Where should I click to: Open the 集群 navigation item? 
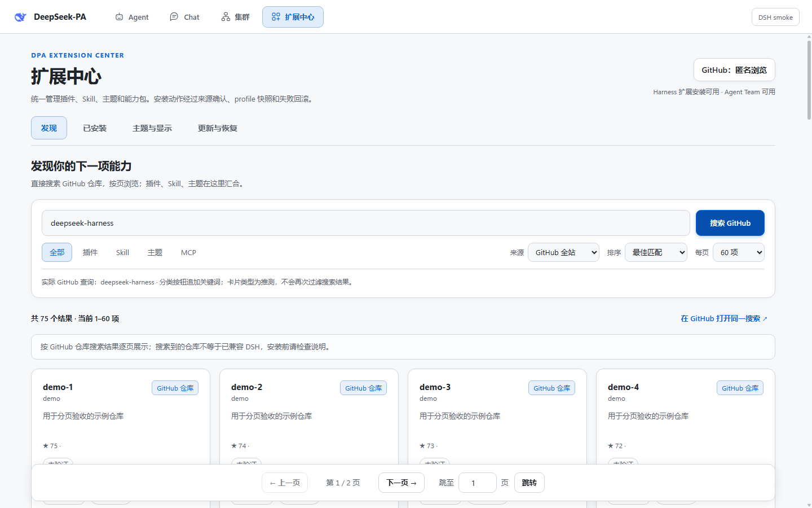click(235, 17)
